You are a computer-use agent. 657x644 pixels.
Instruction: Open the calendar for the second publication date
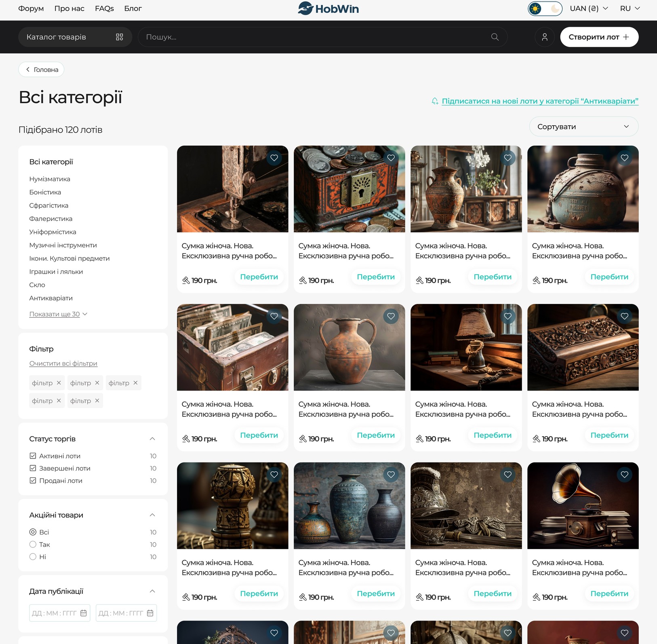pos(150,613)
